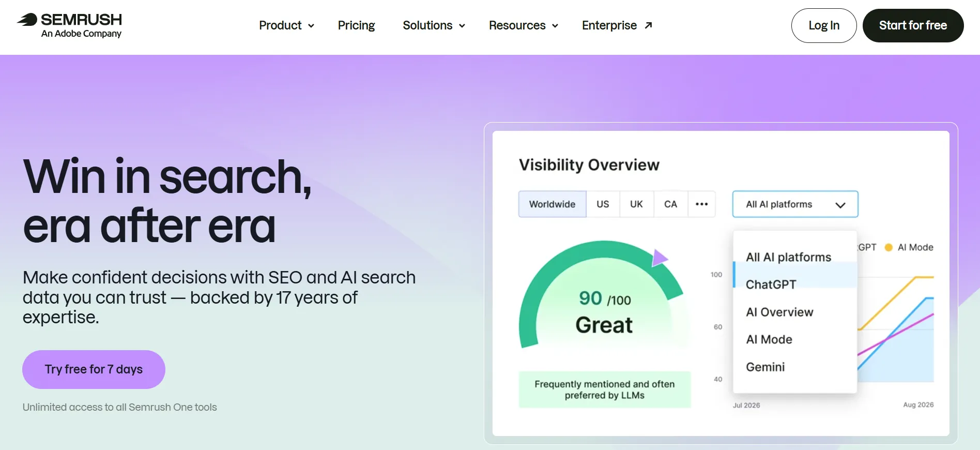Open the more regions ellipsis icon
Screen dimensions: 980x450
pyautogui.click(x=701, y=204)
